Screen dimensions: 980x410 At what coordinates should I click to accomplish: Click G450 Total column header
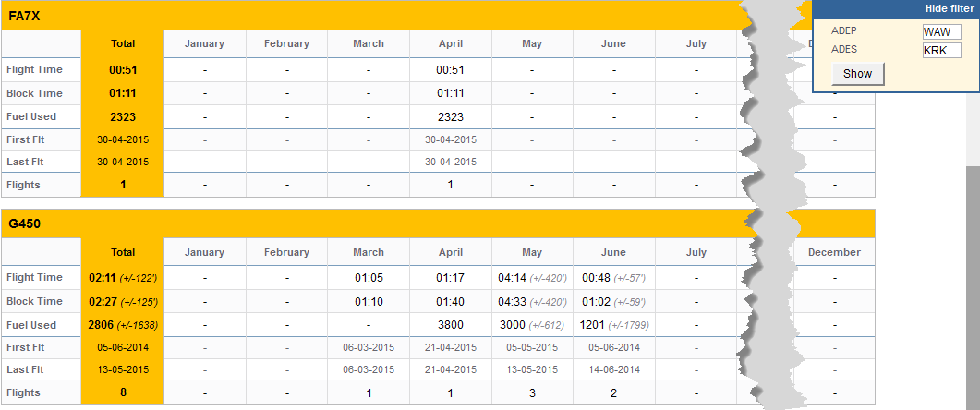tap(123, 252)
